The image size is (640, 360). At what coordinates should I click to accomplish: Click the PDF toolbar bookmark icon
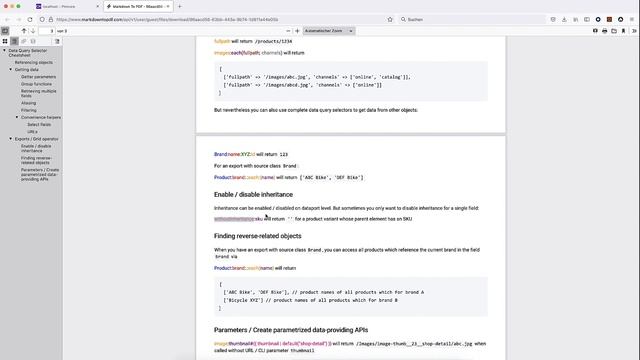click(x=623, y=31)
